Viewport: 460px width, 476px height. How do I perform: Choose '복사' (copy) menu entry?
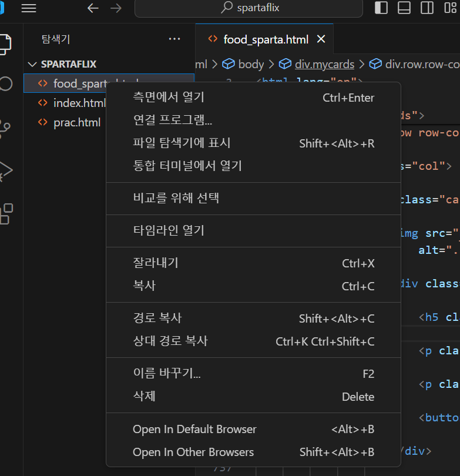[253, 286]
